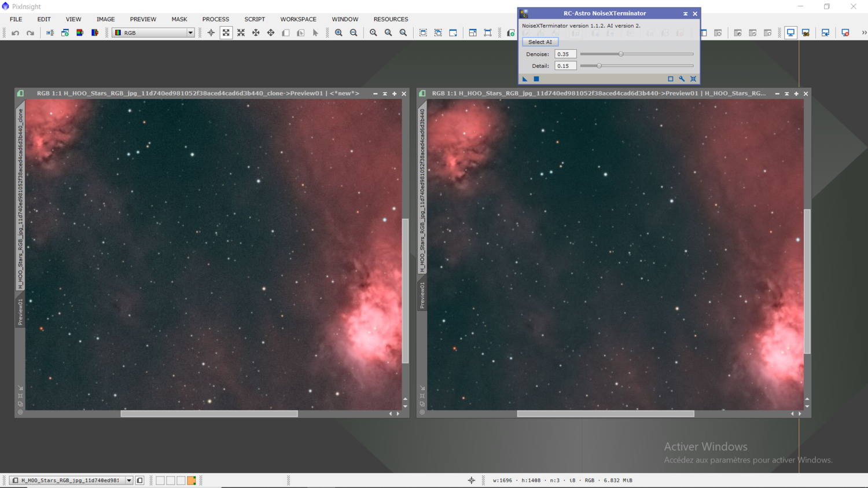This screenshot has width=868, height=488.
Task: Click the horizontal scrollbar of the left image window
Action: point(209,414)
